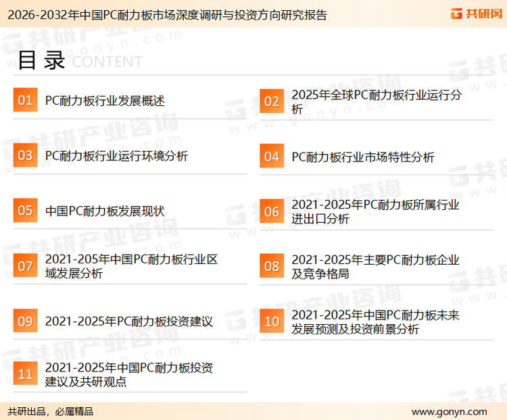The height and width of the screenshot is (420, 507).
Task: Select chapter PC耐力板所属行业进出口分析
Action: [375, 211]
